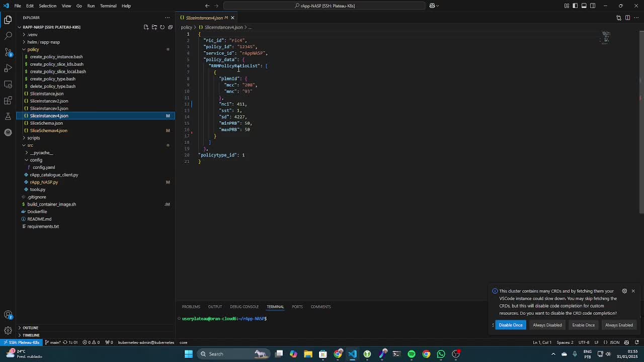Switch to the PORTS panel tab

pos(297,307)
